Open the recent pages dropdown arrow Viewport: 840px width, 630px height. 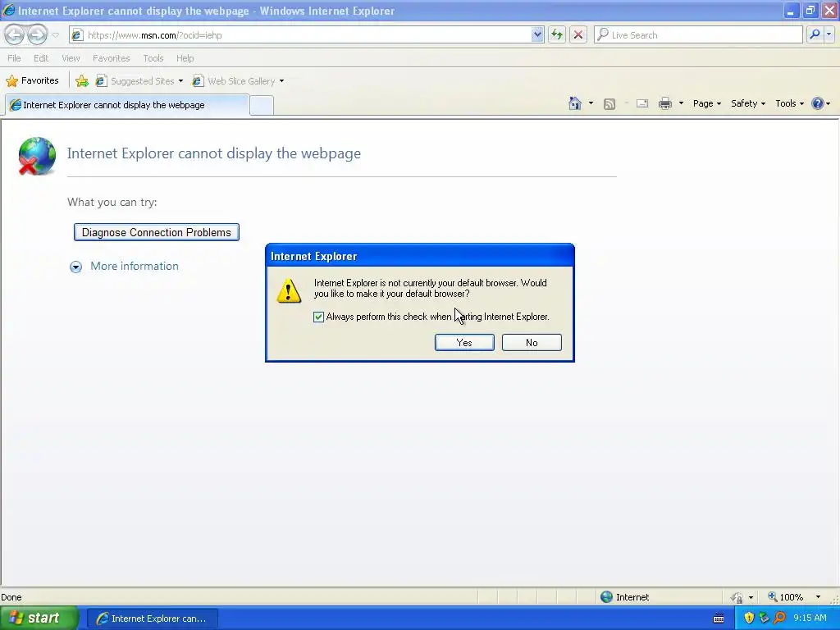[x=55, y=35]
